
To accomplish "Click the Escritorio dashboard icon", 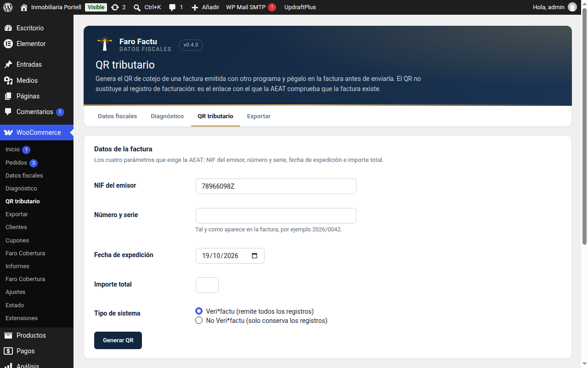I will (x=8, y=28).
